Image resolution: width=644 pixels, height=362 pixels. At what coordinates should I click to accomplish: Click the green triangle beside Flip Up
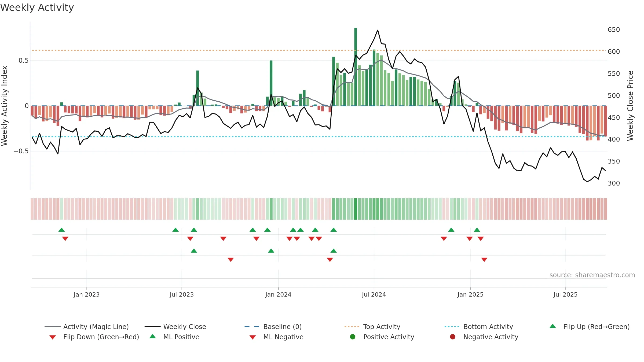click(553, 326)
